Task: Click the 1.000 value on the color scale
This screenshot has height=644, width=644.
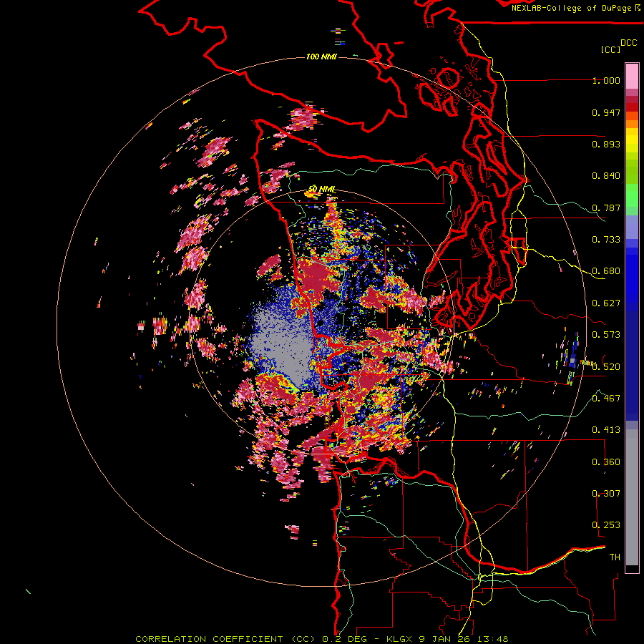Action: pyautogui.click(x=606, y=80)
